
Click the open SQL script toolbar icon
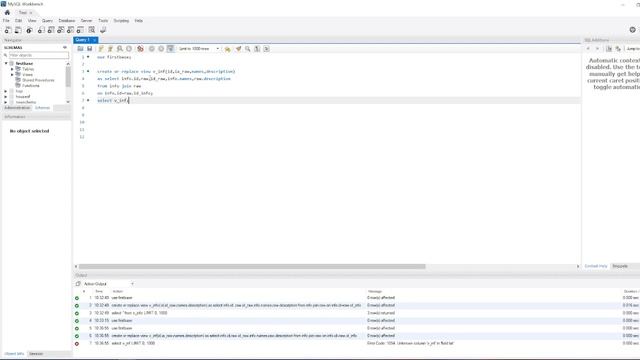coord(18,30)
